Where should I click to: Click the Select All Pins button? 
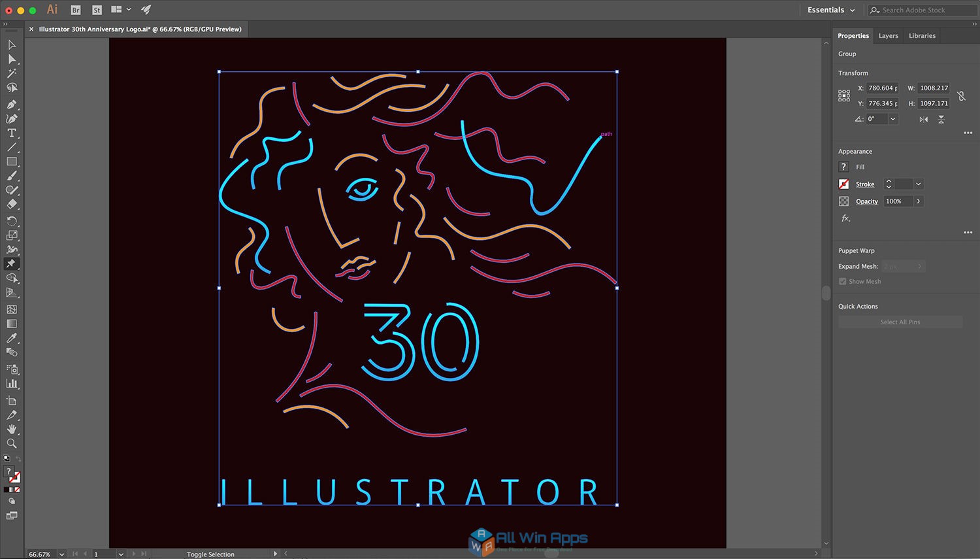(900, 322)
